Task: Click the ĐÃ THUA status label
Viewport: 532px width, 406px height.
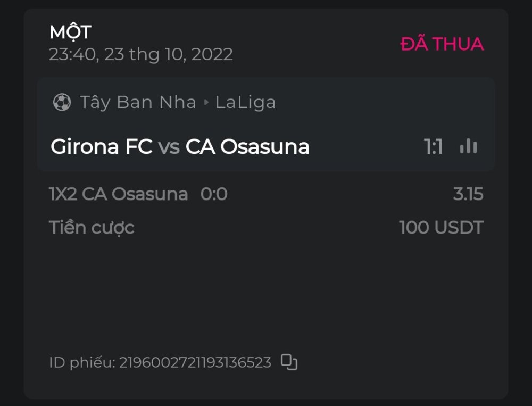Action: [442, 44]
